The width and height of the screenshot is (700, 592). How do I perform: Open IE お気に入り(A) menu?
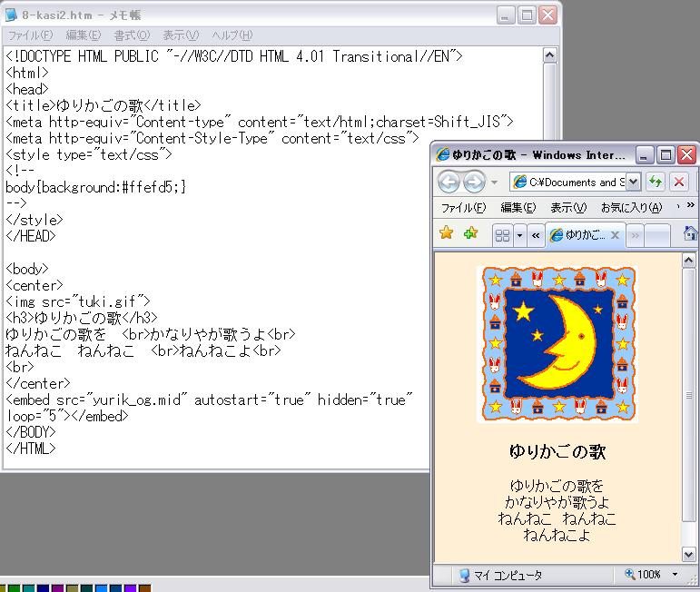point(631,208)
